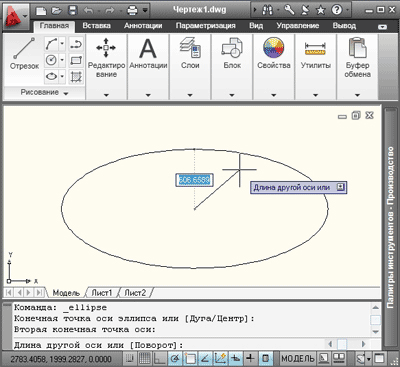Select the rectangle tool icon
Image resolution: width=400 pixels, height=367 pixels.
click(x=76, y=60)
